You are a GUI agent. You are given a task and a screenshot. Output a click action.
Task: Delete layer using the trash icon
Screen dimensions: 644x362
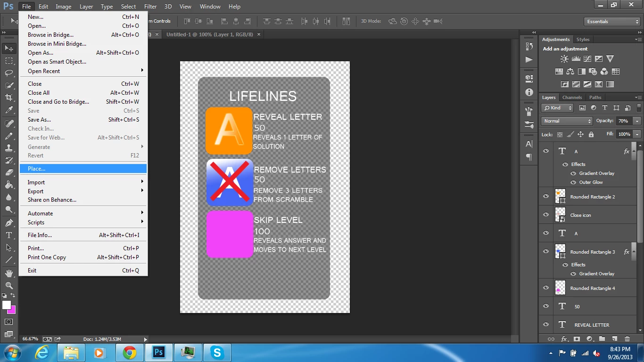pyautogui.click(x=627, y=339)
